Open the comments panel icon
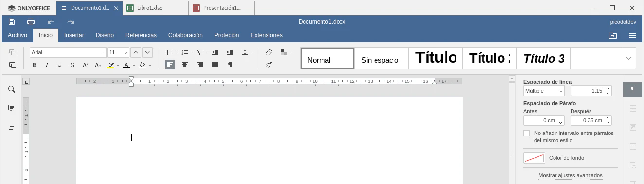 point(12,108)
